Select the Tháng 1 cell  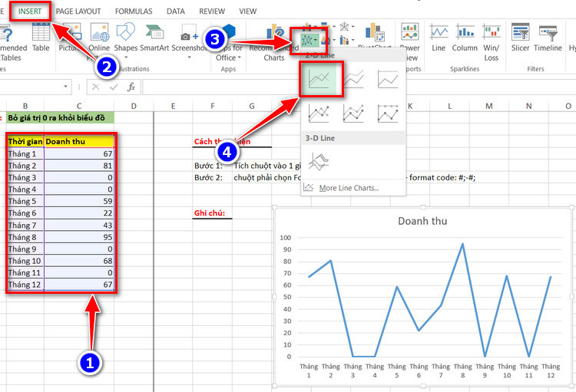25,153
